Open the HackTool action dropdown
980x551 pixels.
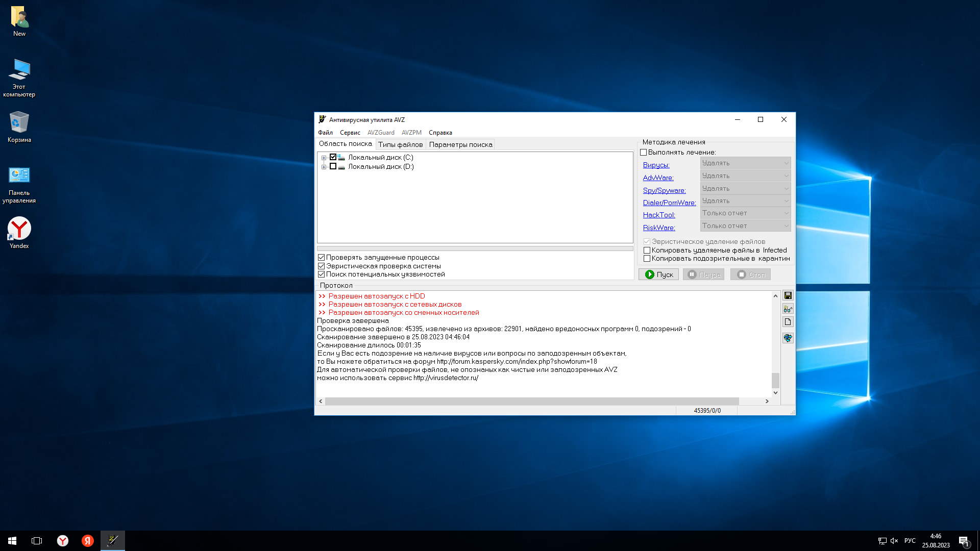[x=745, y=213]
